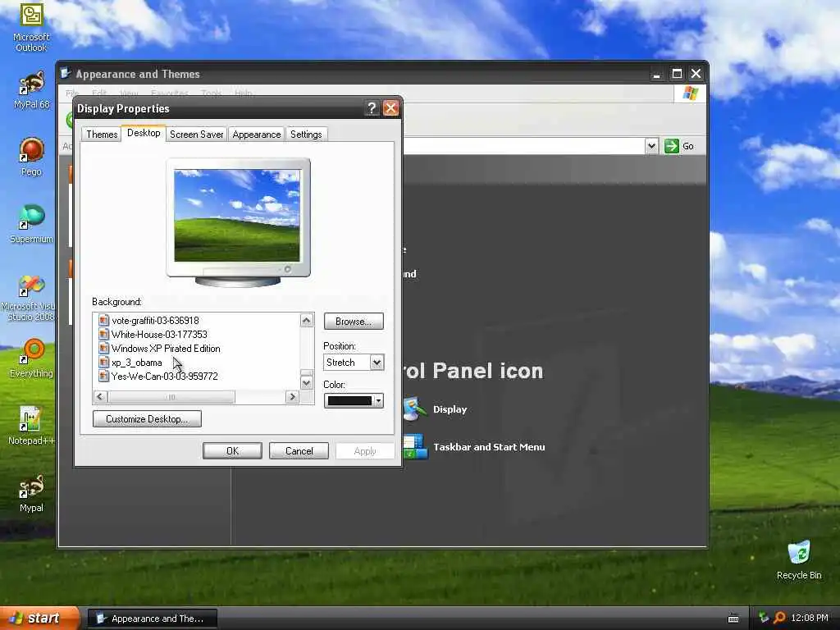Switch to the Appearance tab
Viewport: 840px width, 630px height.
coord(257,134)
